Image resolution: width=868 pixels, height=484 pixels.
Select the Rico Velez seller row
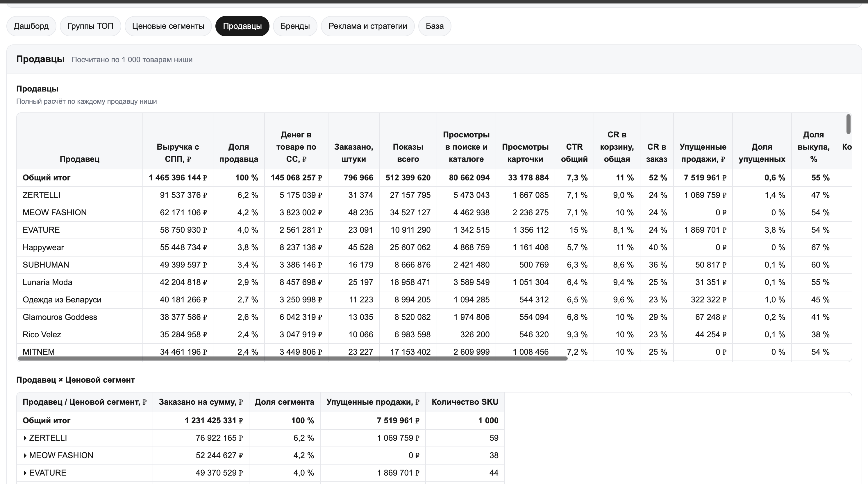(x=434, y=334)
